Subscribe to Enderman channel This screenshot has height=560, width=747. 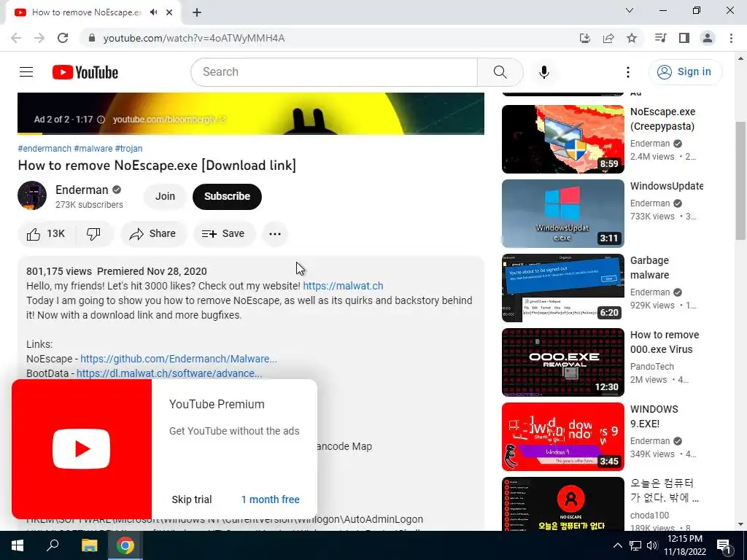(x=228, y=196)
